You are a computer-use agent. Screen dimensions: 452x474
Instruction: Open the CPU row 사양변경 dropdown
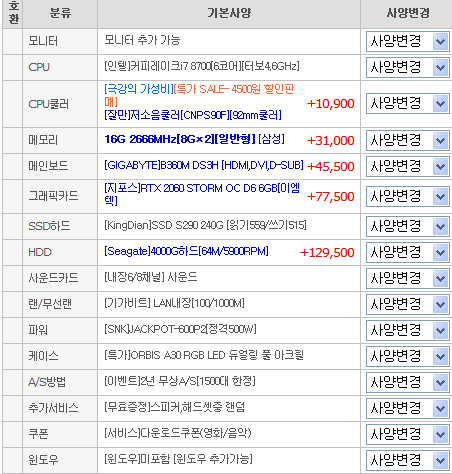[x=407, y=68]
